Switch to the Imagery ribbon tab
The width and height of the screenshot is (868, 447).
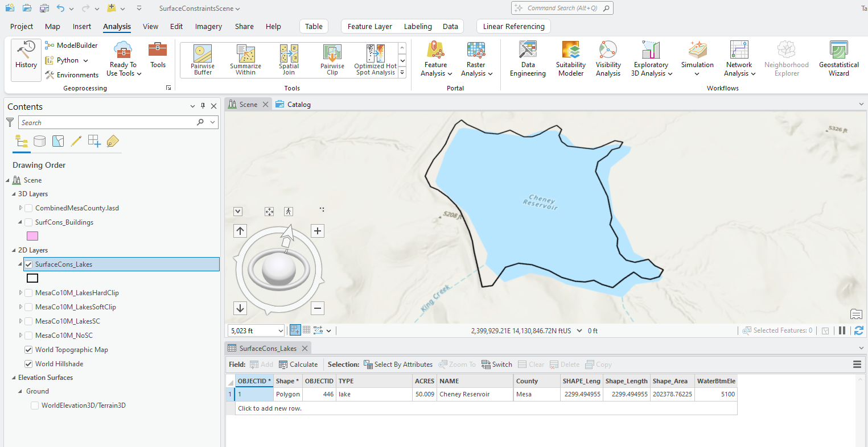(x=208, y=27)
